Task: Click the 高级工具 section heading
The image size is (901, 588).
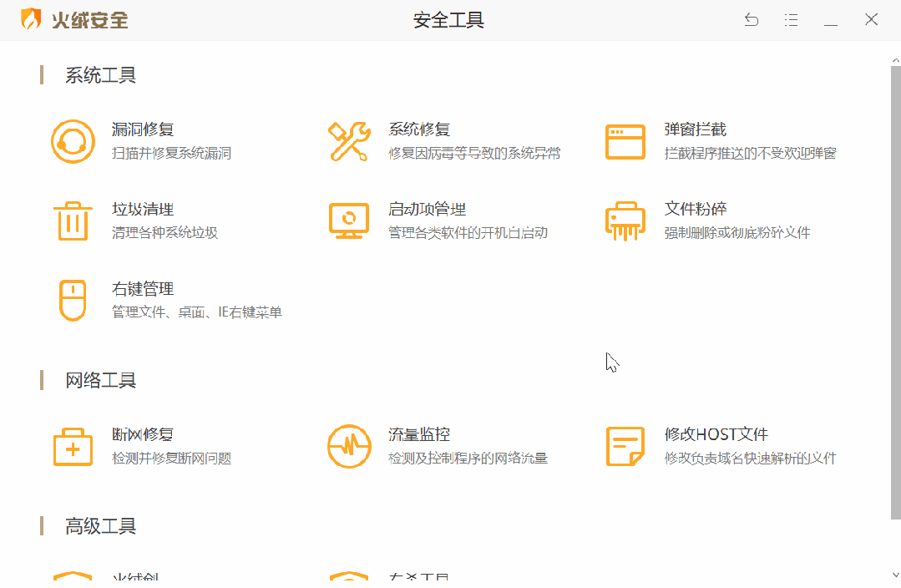Action: click(x=100, y=526)
